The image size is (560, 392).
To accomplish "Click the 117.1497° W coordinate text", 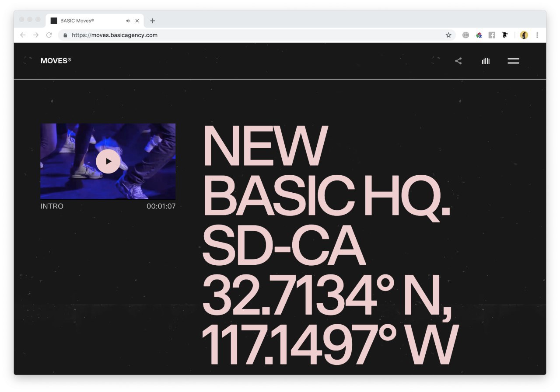I will click(329, 345).
